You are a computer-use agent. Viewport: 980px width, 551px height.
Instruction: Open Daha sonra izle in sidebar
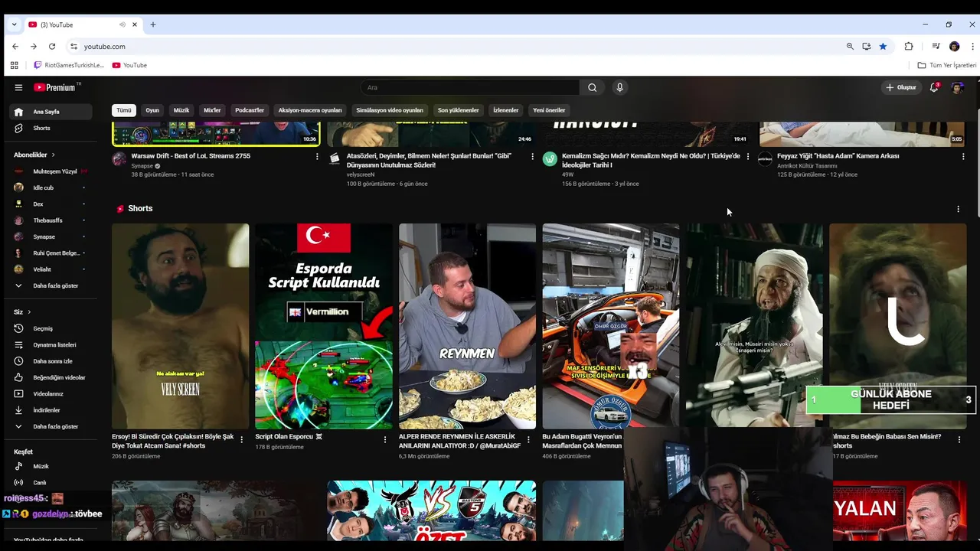pos(51,361)
